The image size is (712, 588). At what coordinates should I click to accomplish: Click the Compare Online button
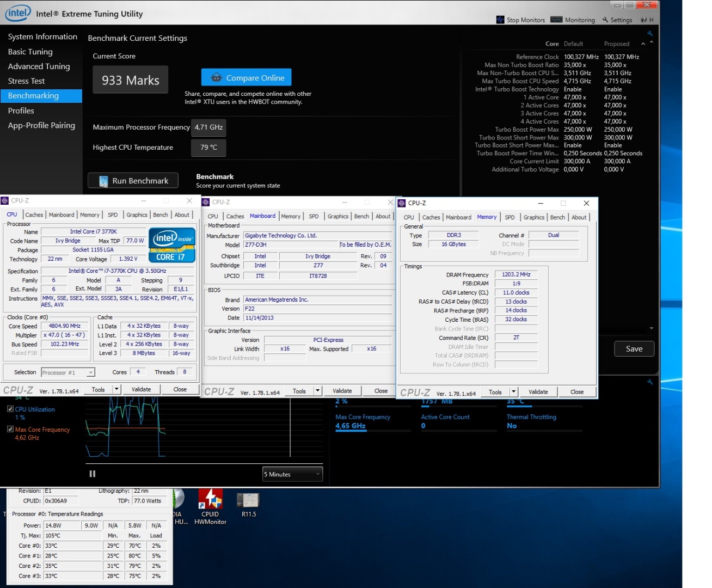[x=247, y=77]
